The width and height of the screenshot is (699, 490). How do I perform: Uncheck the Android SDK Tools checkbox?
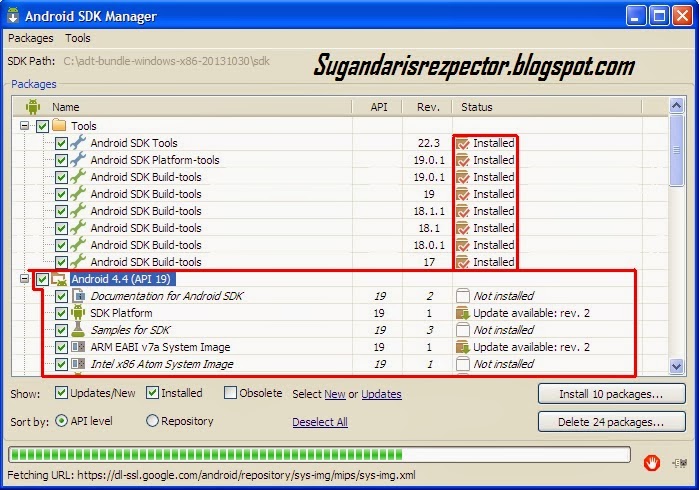click(61, 144)
